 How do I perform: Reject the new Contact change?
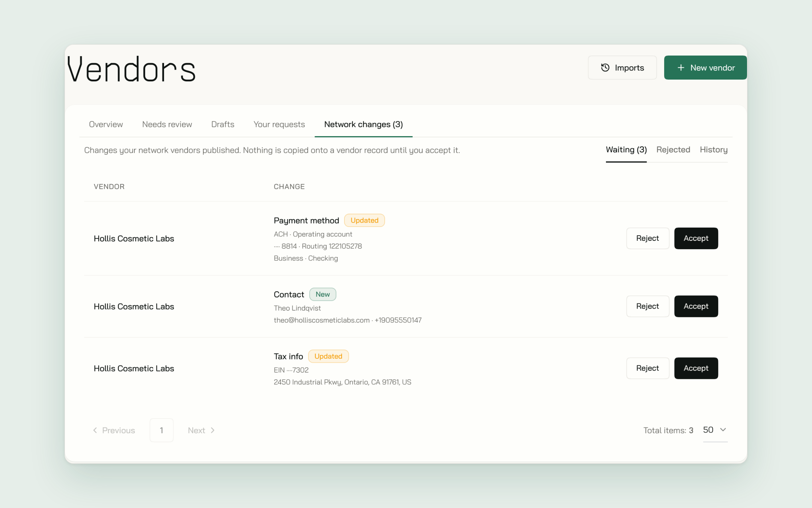point(648,306)
